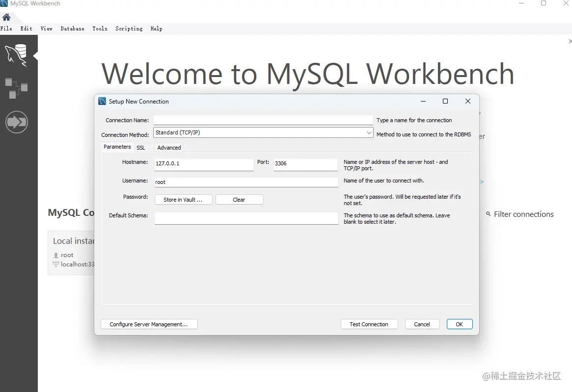Click root user icon on Local instance
The height and width of the screenshot is (392, 572).
point(56,255)
